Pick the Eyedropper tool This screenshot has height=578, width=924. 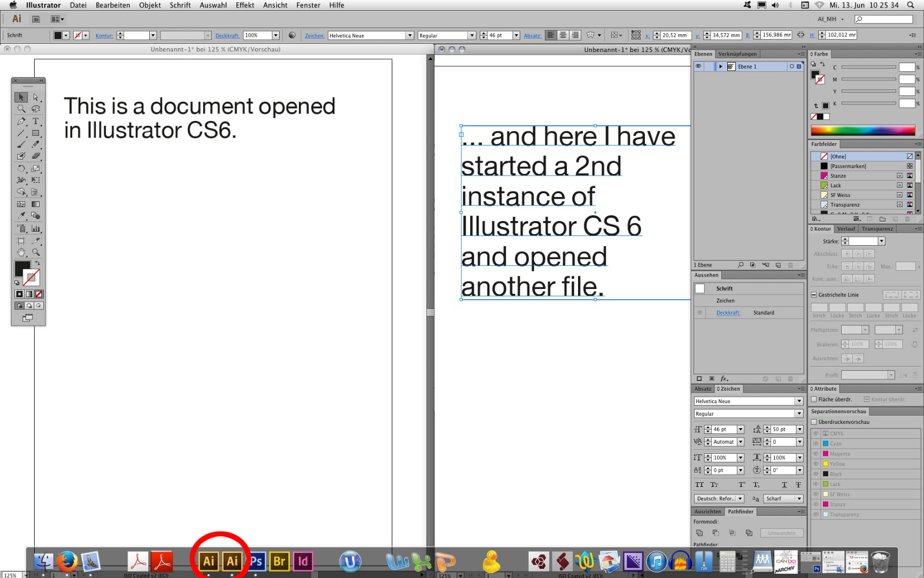tap(21, 216)
